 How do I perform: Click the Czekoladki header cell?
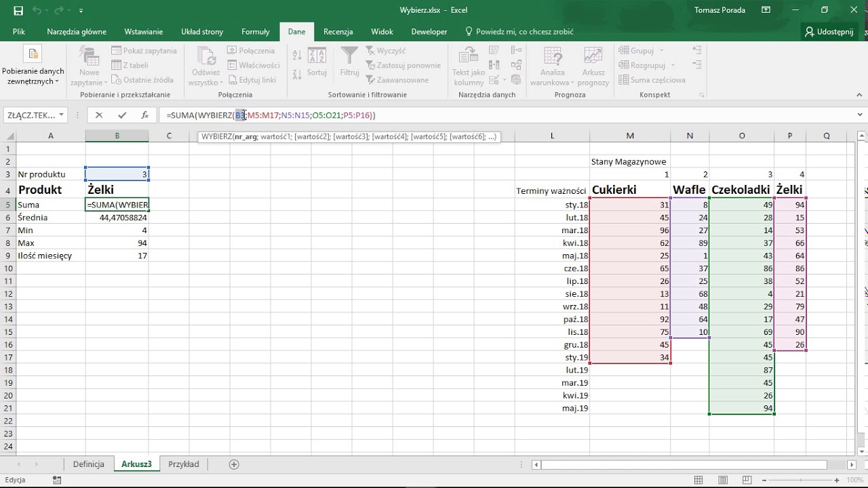coord(741,190)
